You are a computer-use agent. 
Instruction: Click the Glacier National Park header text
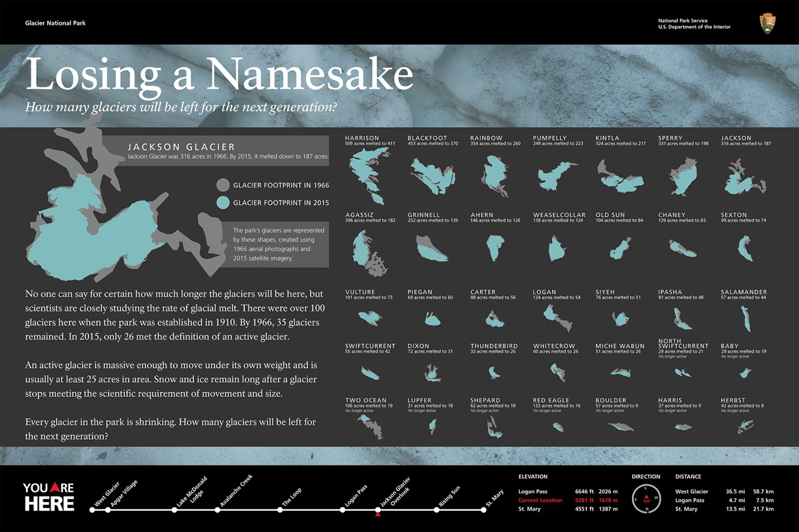point(55,23)
